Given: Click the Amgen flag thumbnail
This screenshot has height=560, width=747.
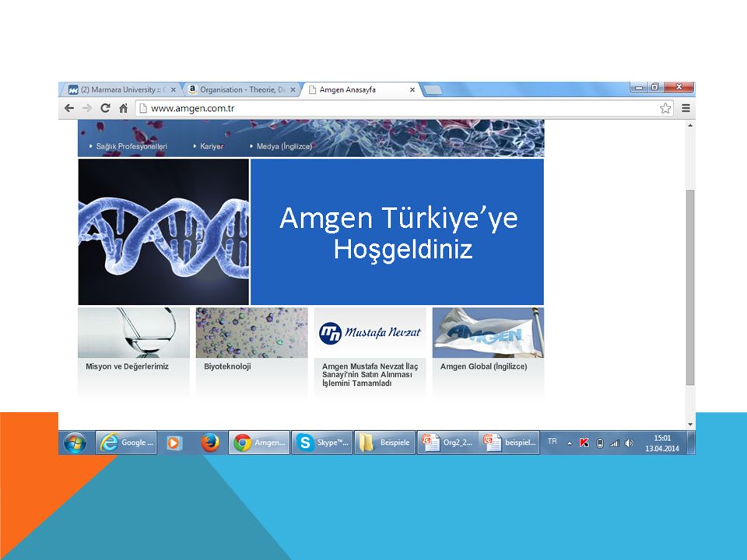Looking at the screenshot, I should (x=488, y=332).
